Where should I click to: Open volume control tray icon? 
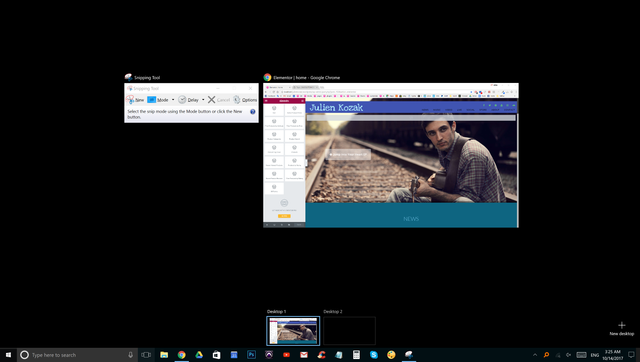569,355
